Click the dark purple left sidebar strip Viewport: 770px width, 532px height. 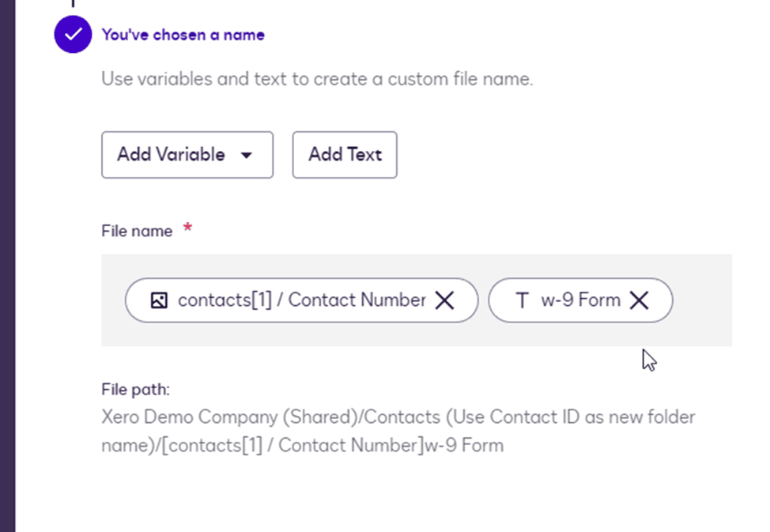pos(7,266)
